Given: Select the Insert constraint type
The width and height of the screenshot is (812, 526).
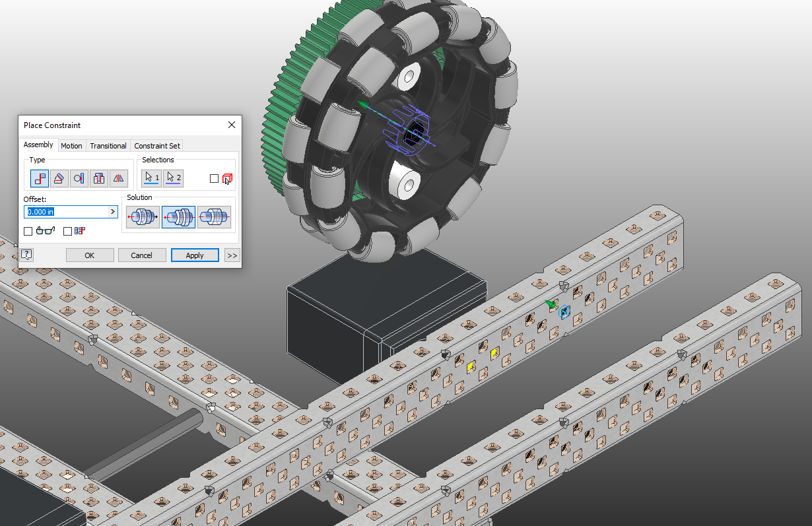Looking at the screenshot, I should pyautogui.click(x=99, y=178).
